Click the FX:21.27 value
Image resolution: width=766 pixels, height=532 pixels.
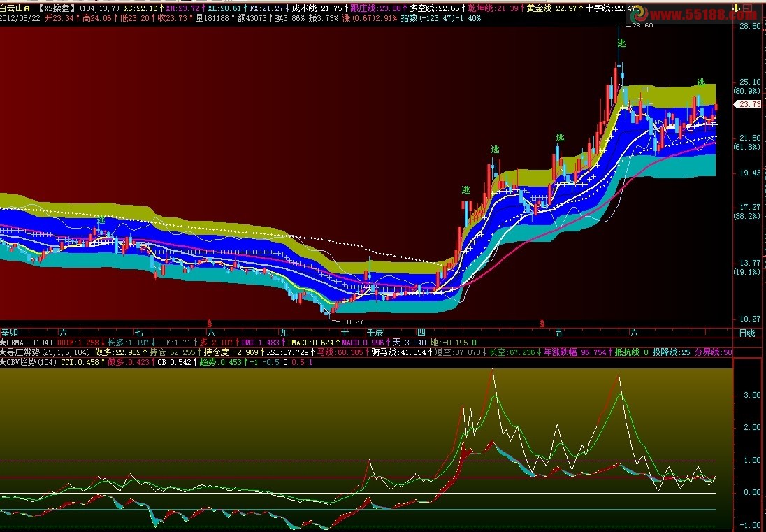click(x=266, y=8)
